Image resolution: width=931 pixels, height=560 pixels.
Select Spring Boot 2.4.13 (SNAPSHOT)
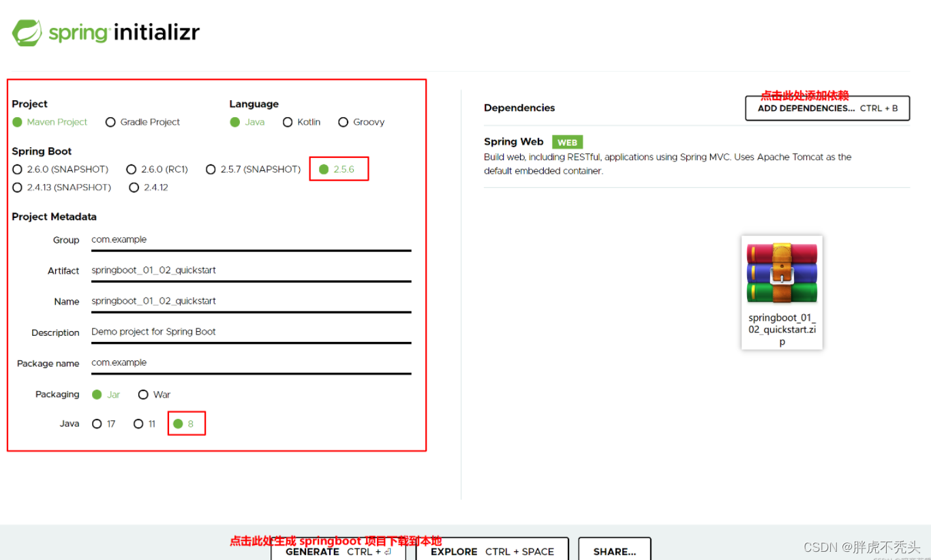pyautogui.click(x=61, y=187)
